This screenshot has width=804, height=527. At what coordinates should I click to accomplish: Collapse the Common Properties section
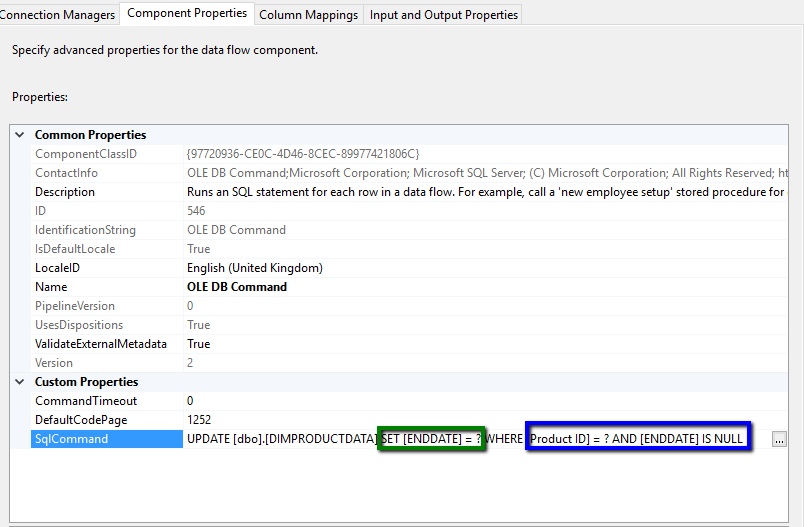click(19, 135)
